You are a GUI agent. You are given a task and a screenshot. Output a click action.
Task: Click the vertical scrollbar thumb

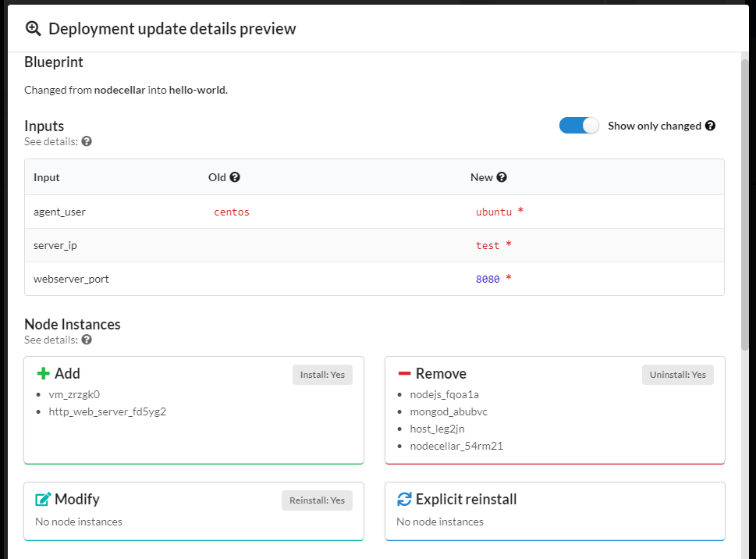[745, 205]
